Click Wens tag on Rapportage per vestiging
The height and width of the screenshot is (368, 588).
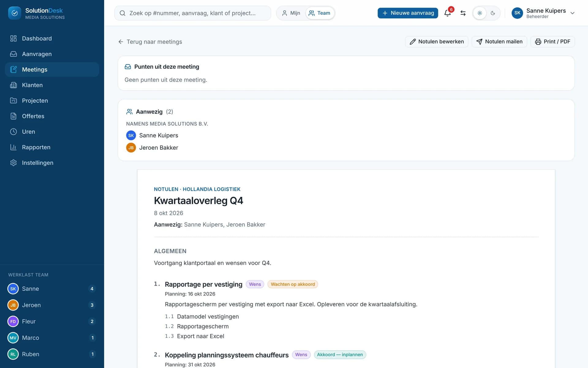(x=255, y=284)
